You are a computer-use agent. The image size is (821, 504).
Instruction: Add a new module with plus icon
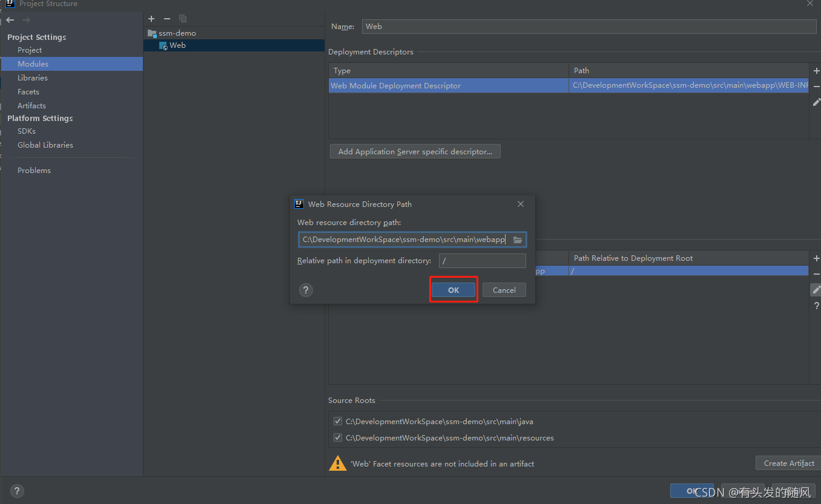(151, 19)
